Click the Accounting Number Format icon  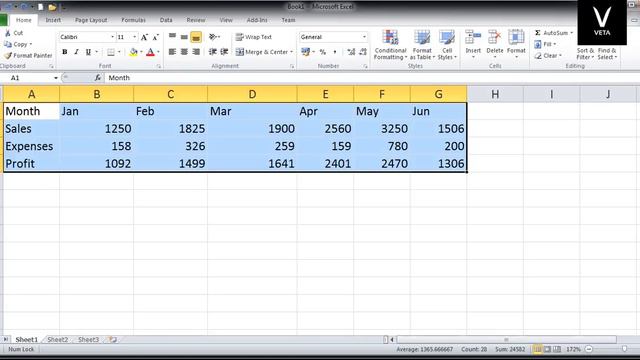coord(305,52)
